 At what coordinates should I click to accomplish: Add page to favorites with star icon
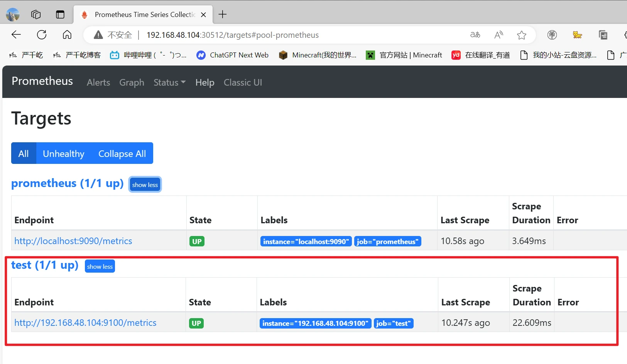pos(521,35)
